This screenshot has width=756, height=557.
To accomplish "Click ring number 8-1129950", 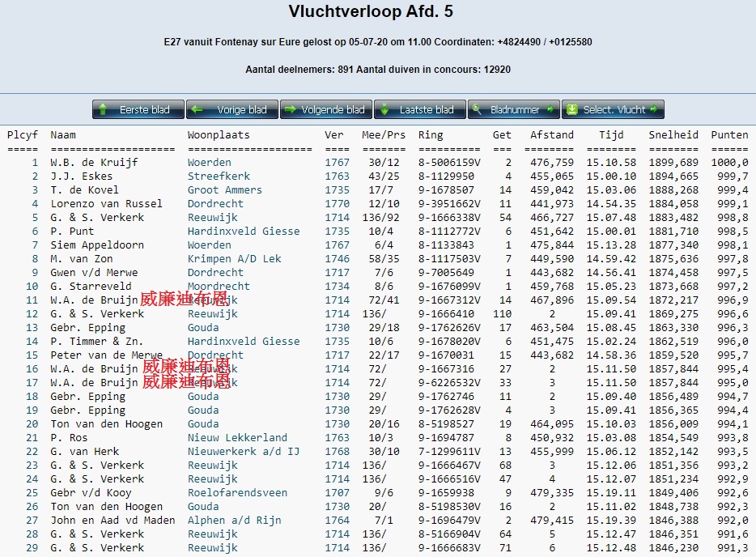I will 447,176.
